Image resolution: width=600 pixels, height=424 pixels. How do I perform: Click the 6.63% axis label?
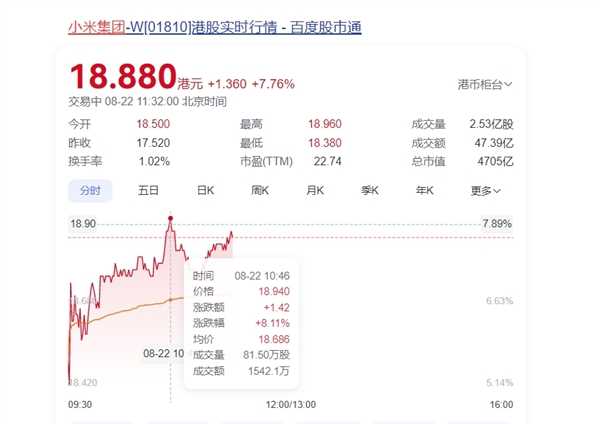coord(499,301)
